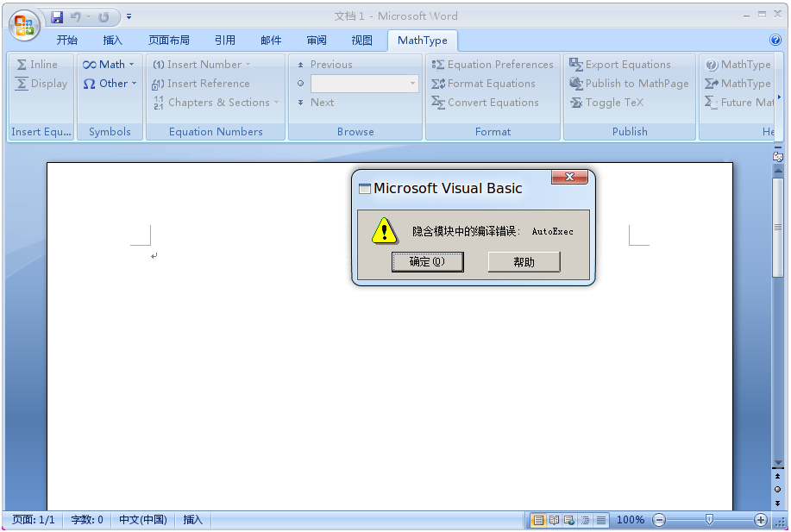
Task: Expand the ribbon overflow arrow at right
Action: click(779, 97)
